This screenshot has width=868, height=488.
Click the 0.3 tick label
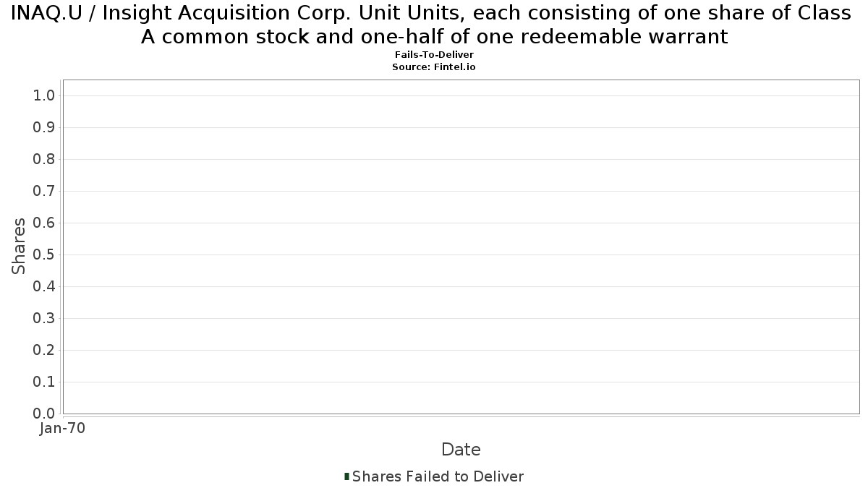click(x=45, y=318)
